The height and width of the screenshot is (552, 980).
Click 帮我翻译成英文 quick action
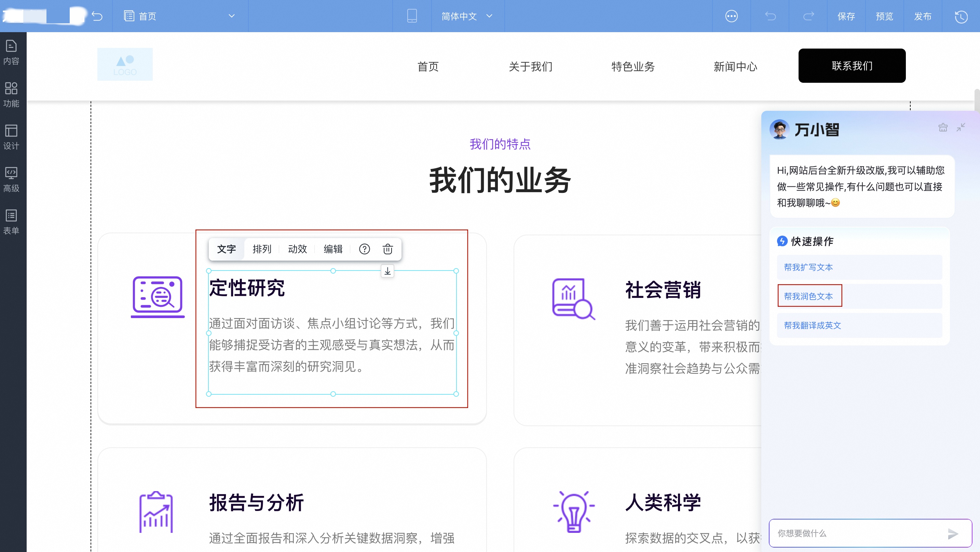point(813,325)
